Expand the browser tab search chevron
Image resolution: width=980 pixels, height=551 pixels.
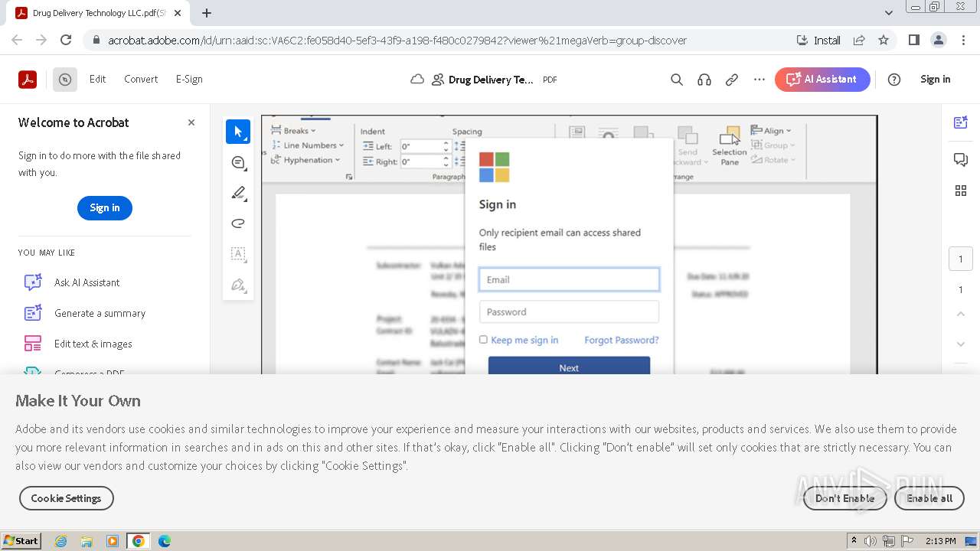(889, 13)
